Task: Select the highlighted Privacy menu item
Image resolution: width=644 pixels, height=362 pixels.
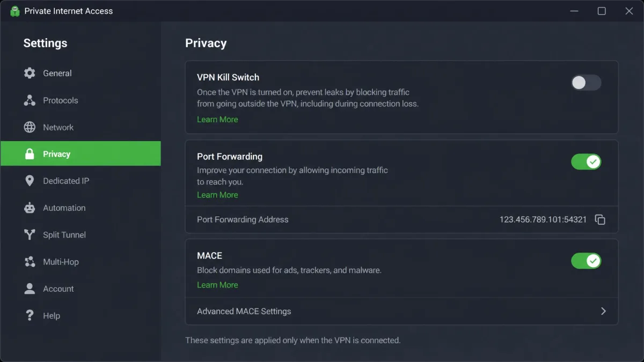Action: (80, 154)
